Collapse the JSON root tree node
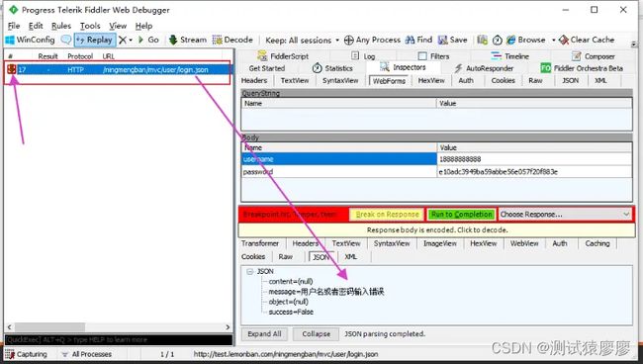 pos(249,271)
